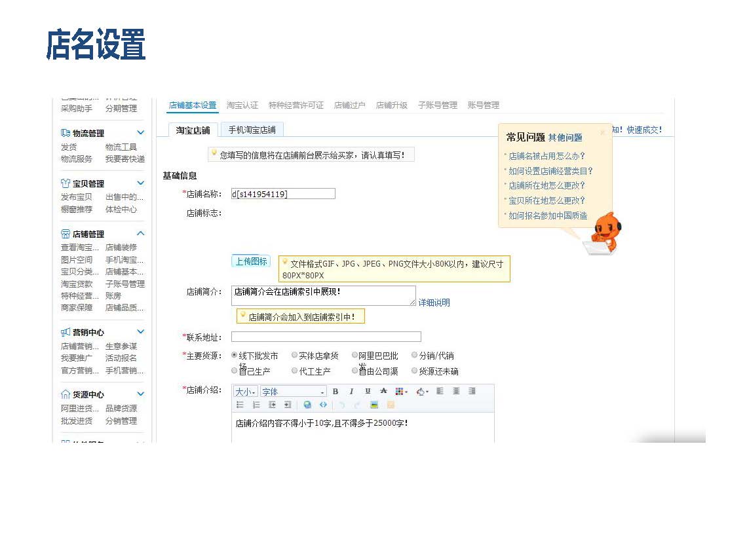The image size is (747, 560).
Task: Go to the 店铺过户 tab
Action: 350,105
